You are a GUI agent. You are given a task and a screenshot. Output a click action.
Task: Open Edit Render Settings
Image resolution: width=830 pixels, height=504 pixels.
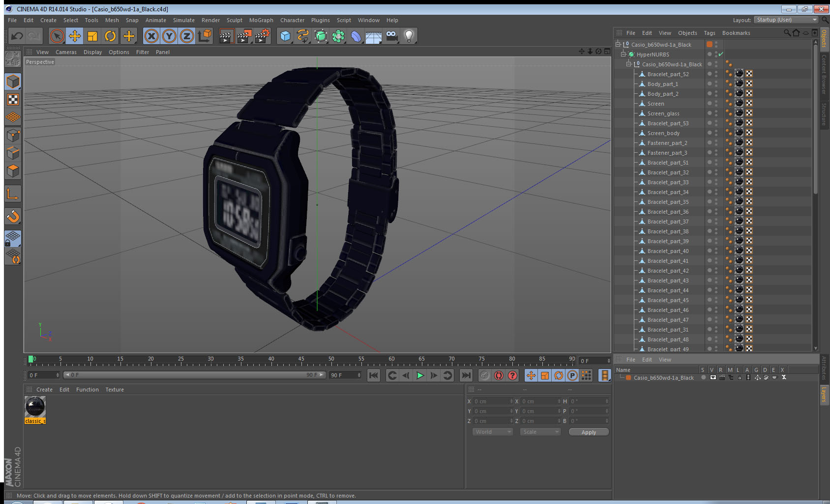[x=263, y=36]
